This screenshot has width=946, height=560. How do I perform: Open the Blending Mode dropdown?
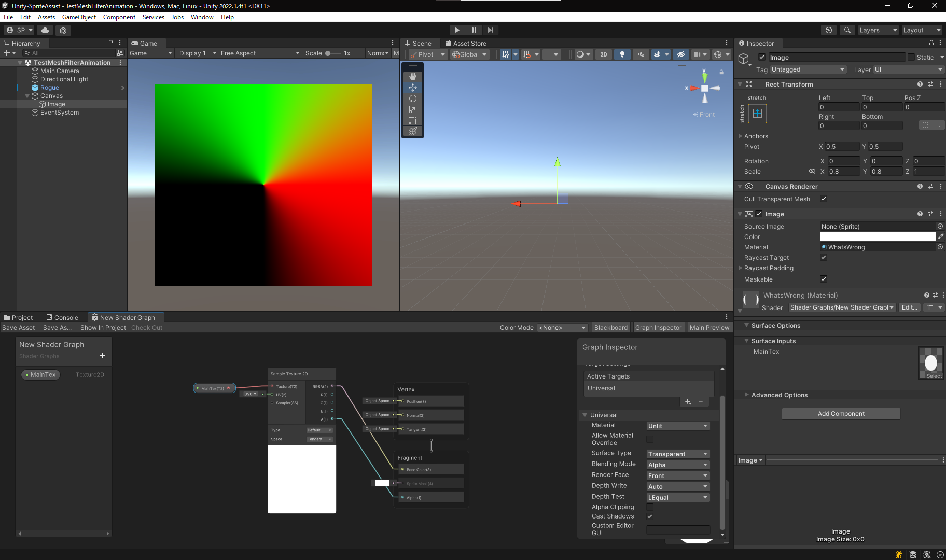[677, 465]
